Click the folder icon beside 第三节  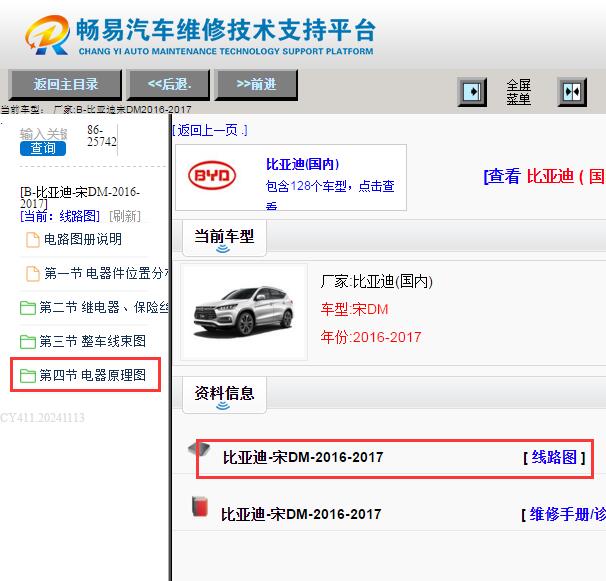tap(28, 342)
